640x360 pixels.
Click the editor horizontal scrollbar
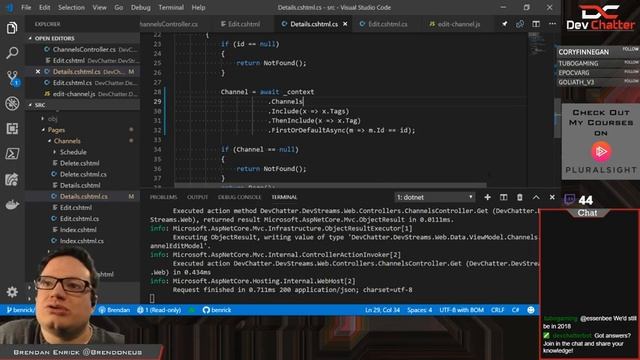(x=331, y=185)
